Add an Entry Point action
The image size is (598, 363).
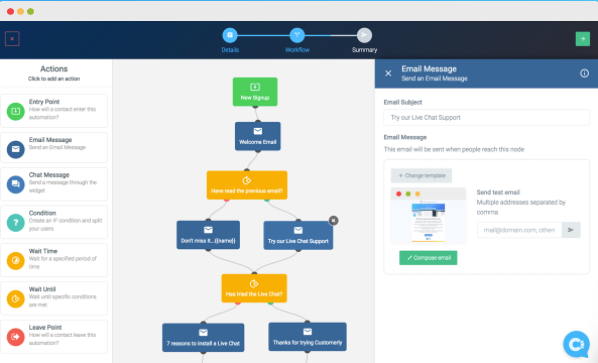(54, 111)
